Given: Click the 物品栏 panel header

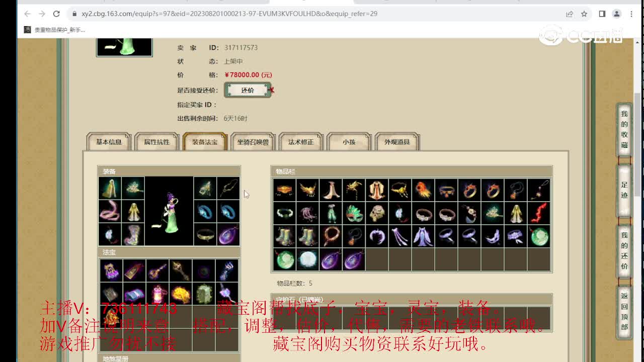Looking at the screenshot, I should pyautogui.click(x=412, y=171).
